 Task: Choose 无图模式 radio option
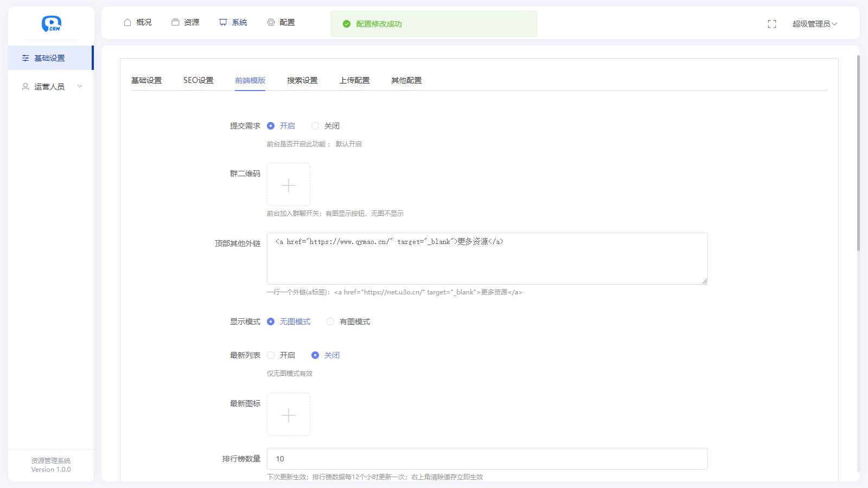pos(271,322)
